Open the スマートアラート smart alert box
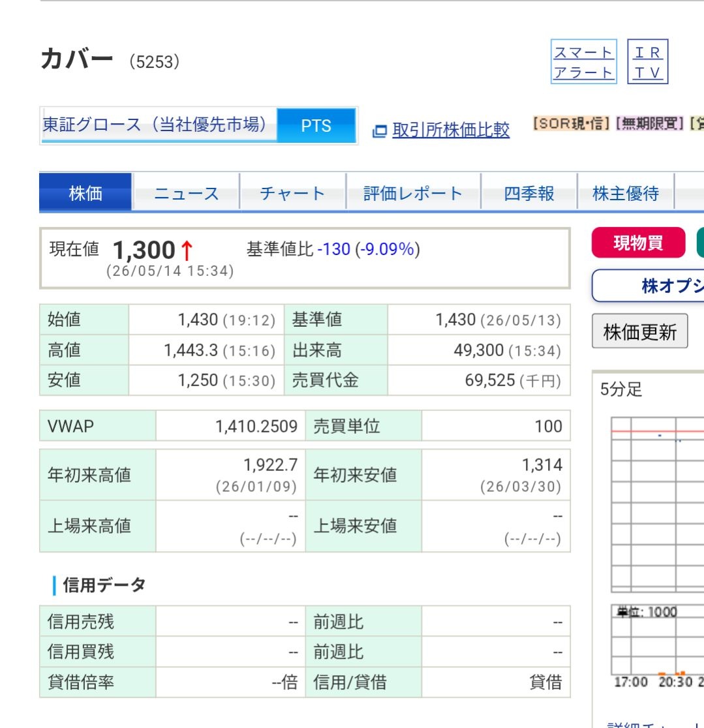Image resolution: width=704 pixels, height=728 pixels. click(584, 62)
